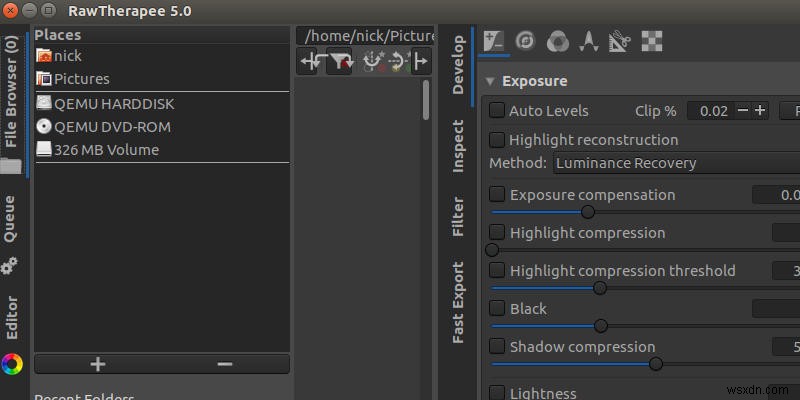The width and height of the screenshot is (800, 400).
Task: Select Pictures in Places list
Action: [162, 79]
